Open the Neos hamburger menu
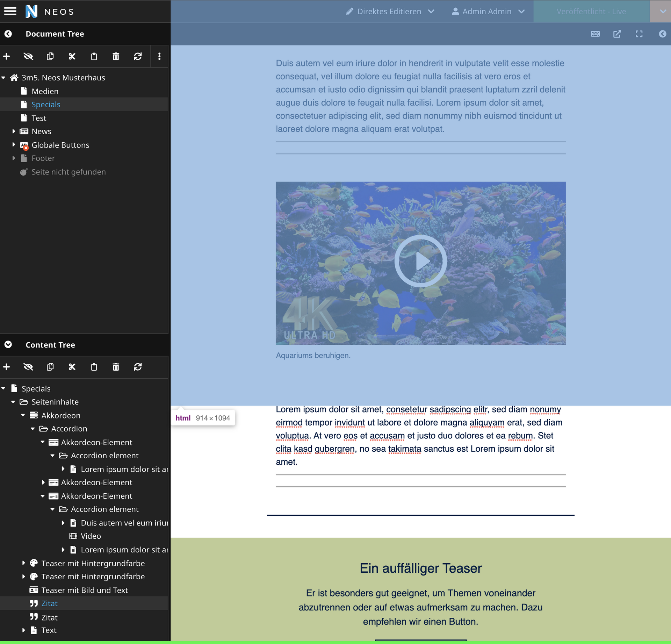This screenshot has height=644, width=671. [10, 12]
